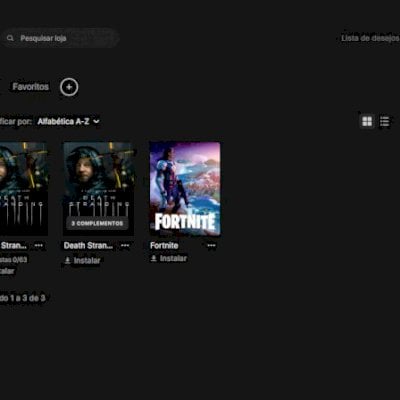The width and height of the screenshot is (400, 400).
Task: Click the 3 COMPLEMENTOS badge
Action: (97, 223)
